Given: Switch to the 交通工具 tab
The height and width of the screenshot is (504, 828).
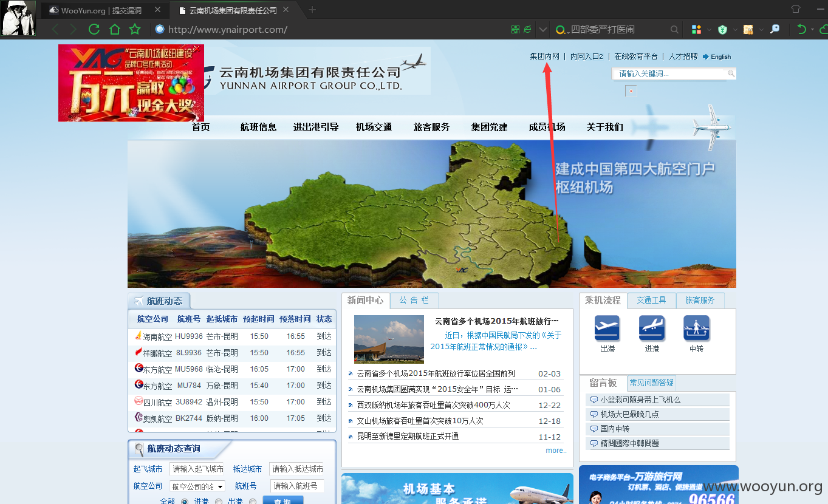Looking at the screenshot, I should [651, 300].
